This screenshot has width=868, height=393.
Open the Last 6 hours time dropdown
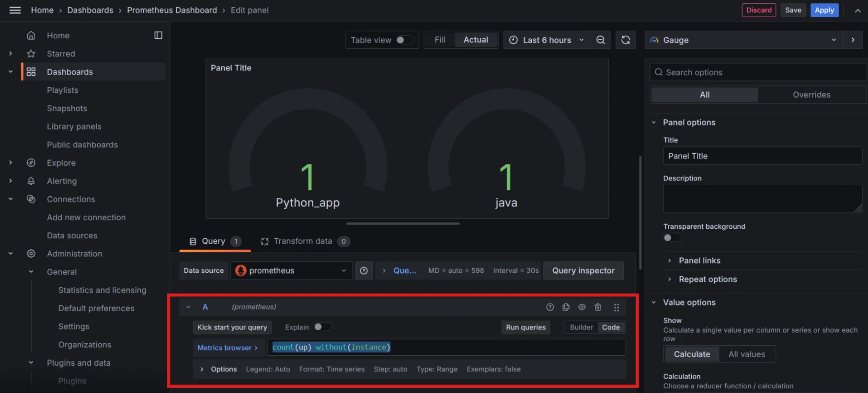click(547, 40)
